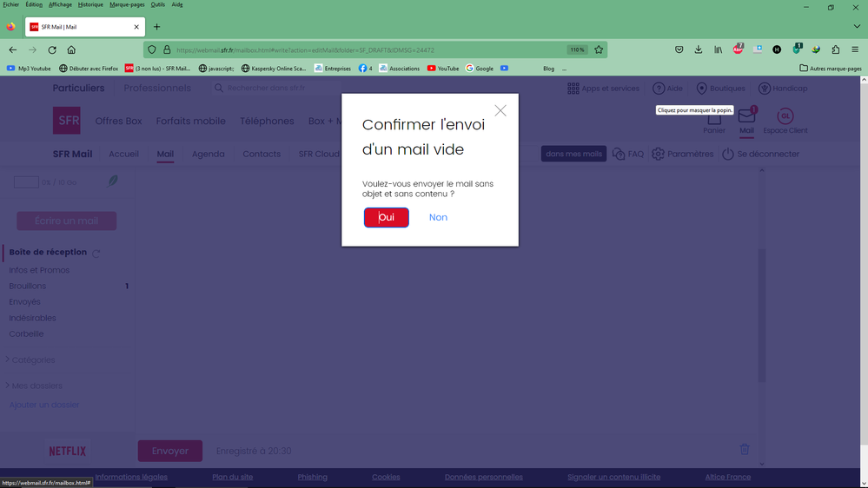
Task: Click the Firefox reload page button
Action: (x=52, y=50)
